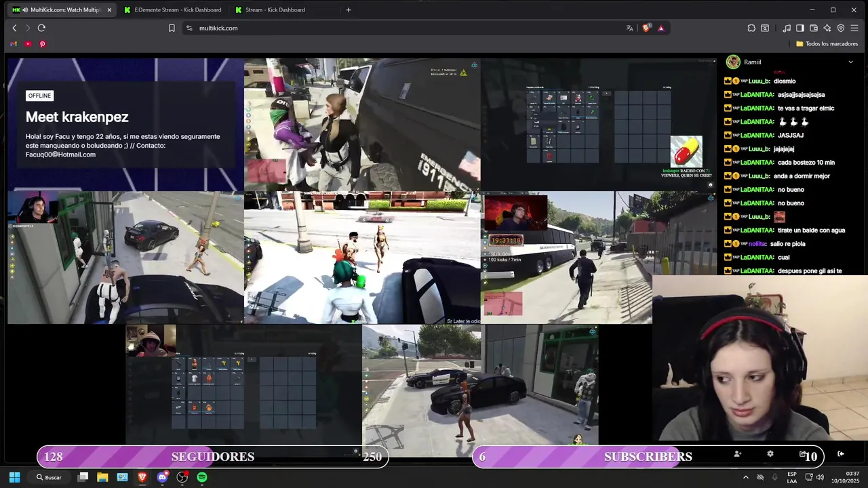Open the Brave Wallet icon
The height and width of the screenshot is (488, 868).
coord(814,28)
